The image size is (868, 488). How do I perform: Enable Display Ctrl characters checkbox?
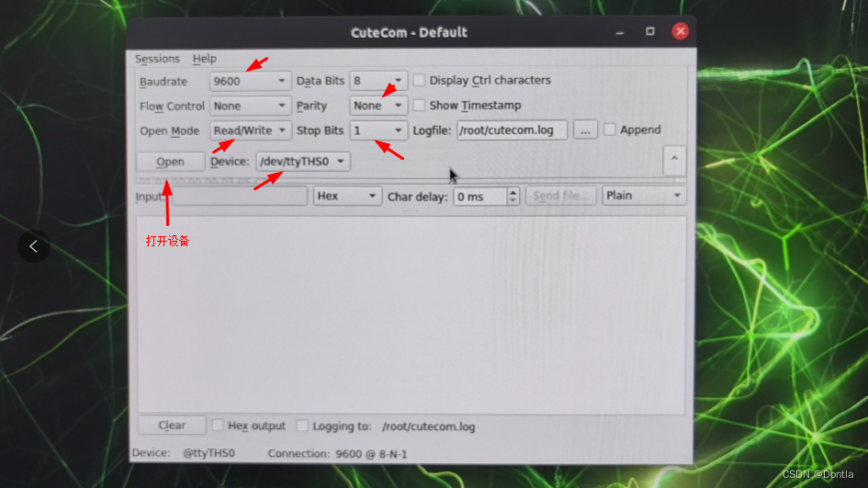coord(420,80)
